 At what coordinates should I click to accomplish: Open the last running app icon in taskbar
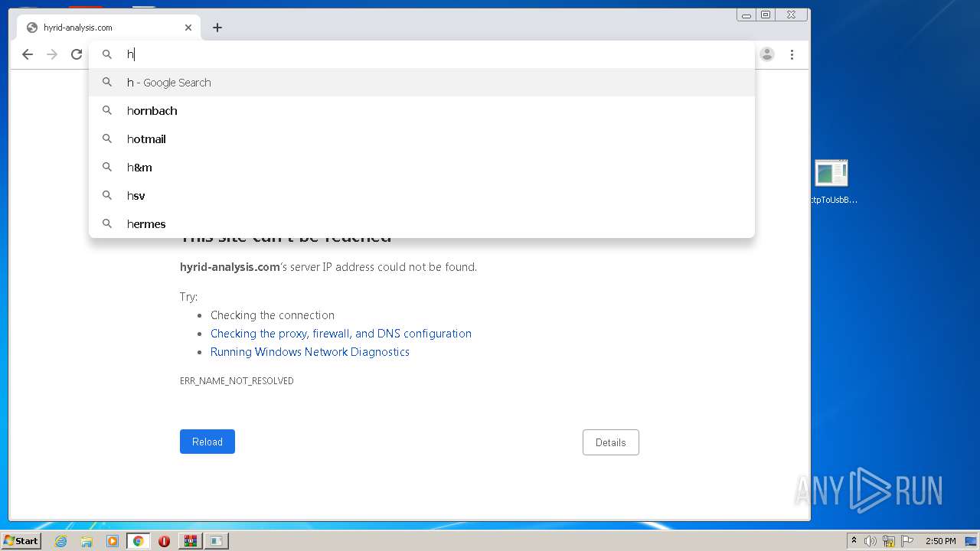217,541
